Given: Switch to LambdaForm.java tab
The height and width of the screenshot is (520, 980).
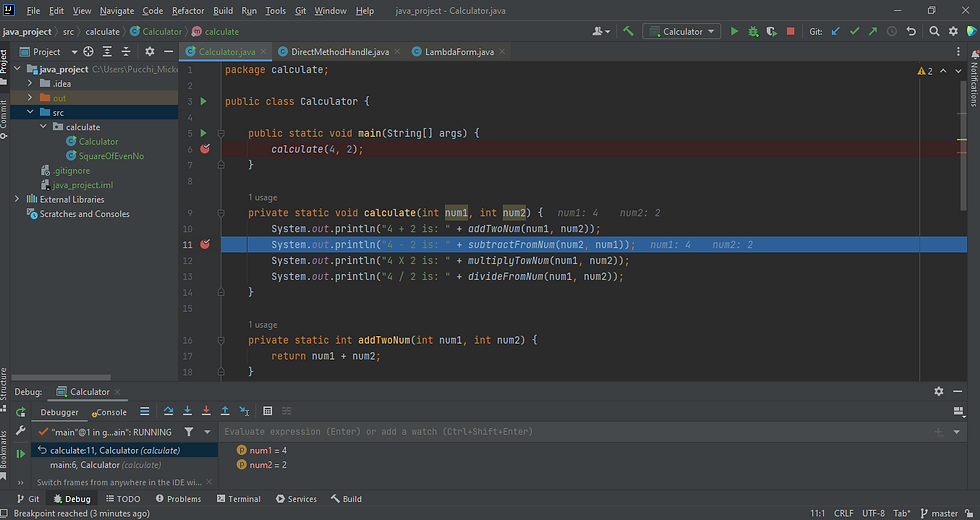Looking at the screenshot, I should (459, 52).
